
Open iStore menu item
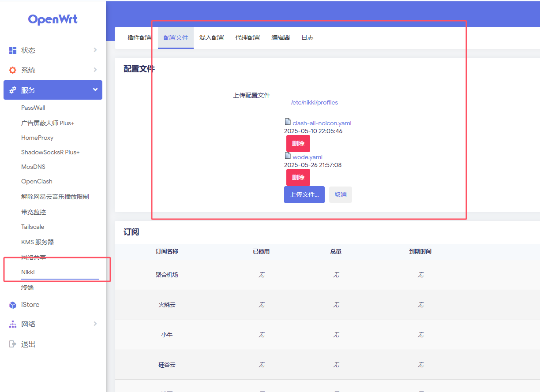click(30, 305)
